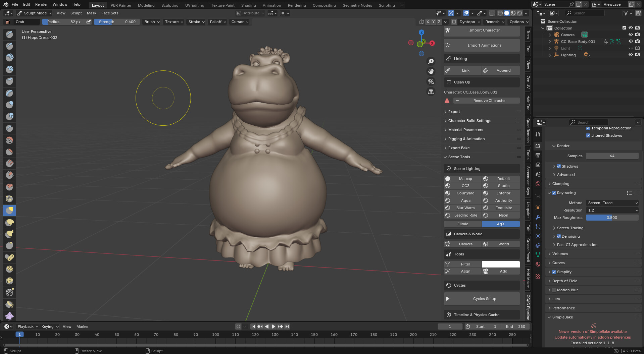Click the red X axis gizmo
The height and width of the screenshot is (354, 644).
432,43
